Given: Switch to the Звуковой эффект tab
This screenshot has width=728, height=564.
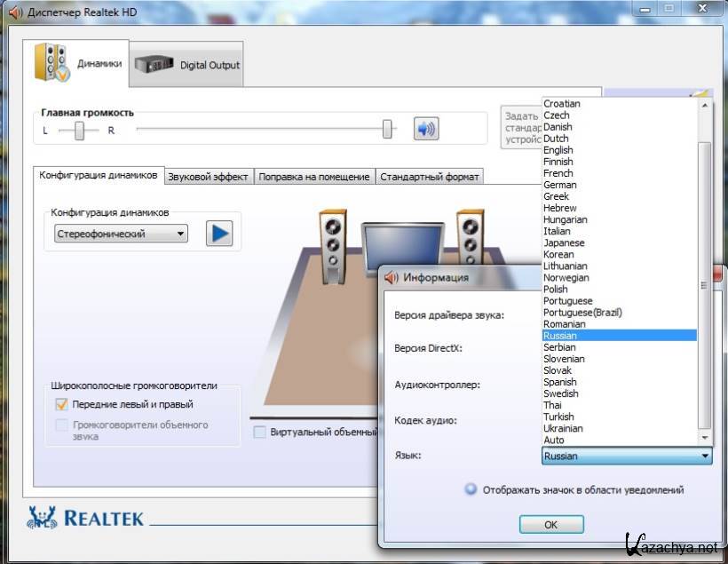Looking at the screenshot, I should pyautogui.click(x=208, y=177).
